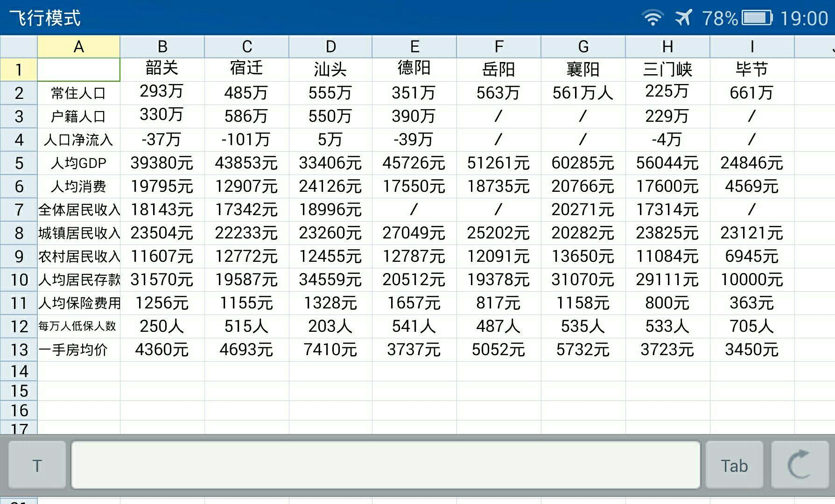
Task: Click the 襄阳 city cell
Action: point(583,70)
